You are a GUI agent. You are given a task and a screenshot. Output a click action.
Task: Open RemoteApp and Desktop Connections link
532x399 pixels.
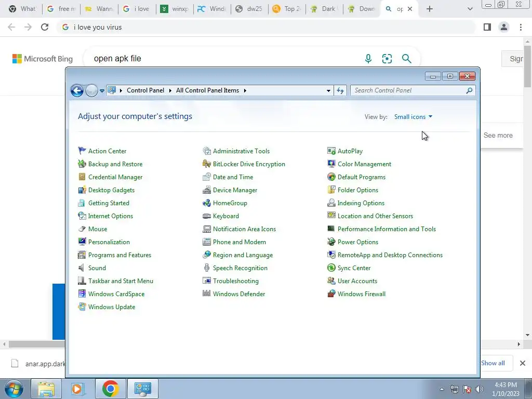click(x=390, y=255)
